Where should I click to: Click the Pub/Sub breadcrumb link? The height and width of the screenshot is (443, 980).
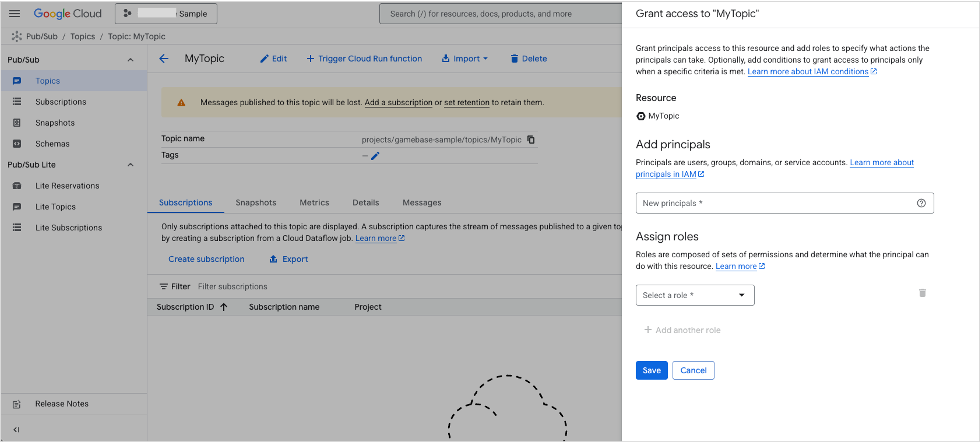click(x=42, y=36)
